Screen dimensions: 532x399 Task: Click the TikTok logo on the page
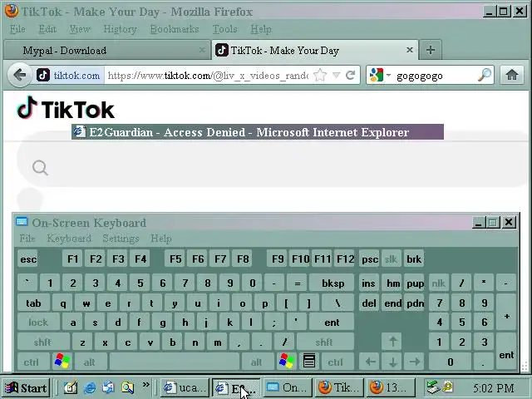[66, 109]
